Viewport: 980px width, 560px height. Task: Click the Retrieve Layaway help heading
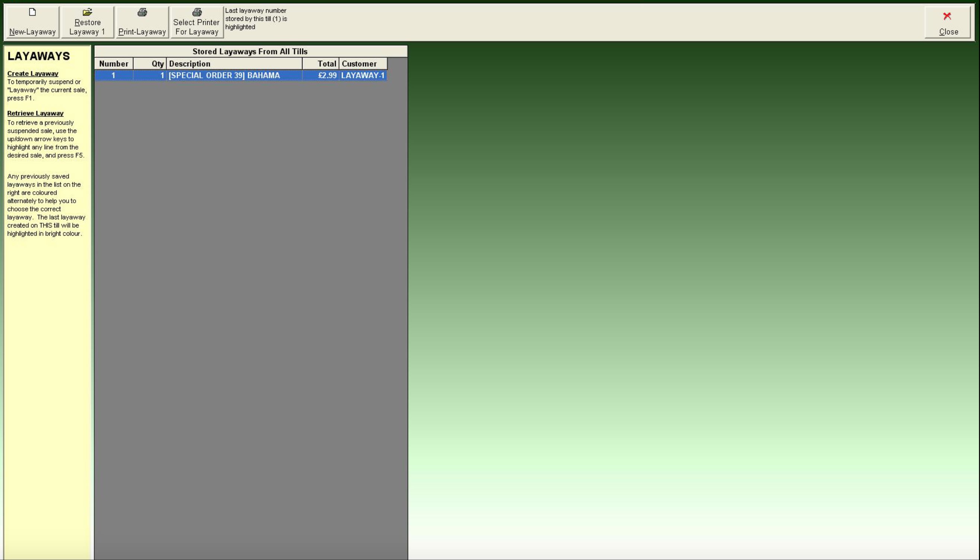pos(35,113)
